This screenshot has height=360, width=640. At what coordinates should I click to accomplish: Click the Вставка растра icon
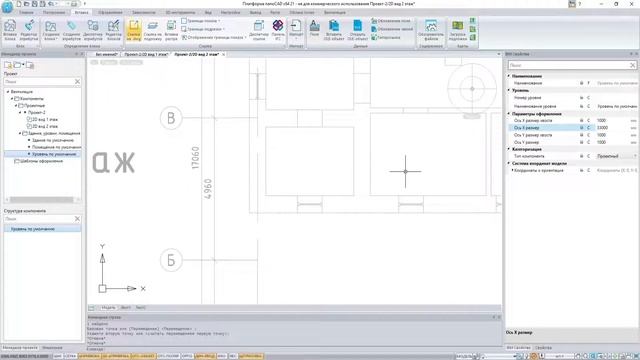point(171,29)
